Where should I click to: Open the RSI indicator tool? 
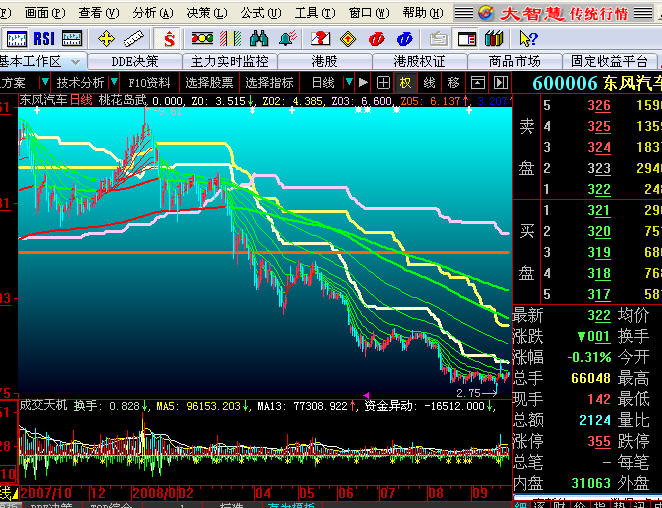44,39
